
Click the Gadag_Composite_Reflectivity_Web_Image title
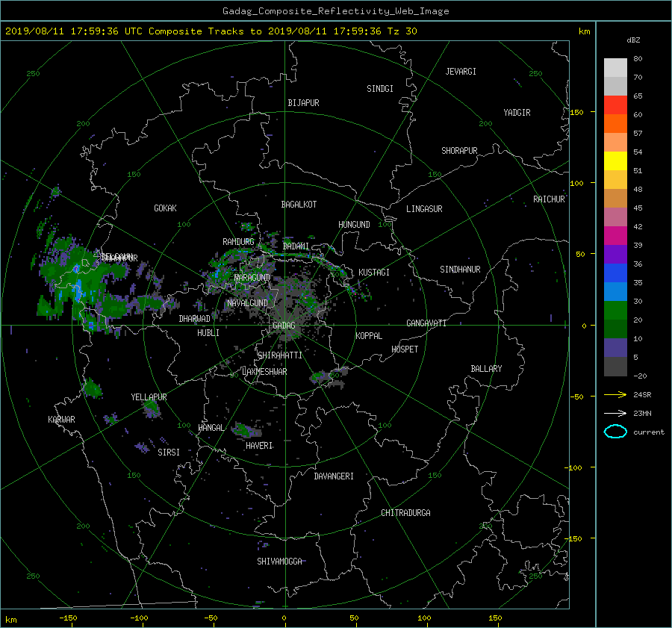(x=335, y=11)
